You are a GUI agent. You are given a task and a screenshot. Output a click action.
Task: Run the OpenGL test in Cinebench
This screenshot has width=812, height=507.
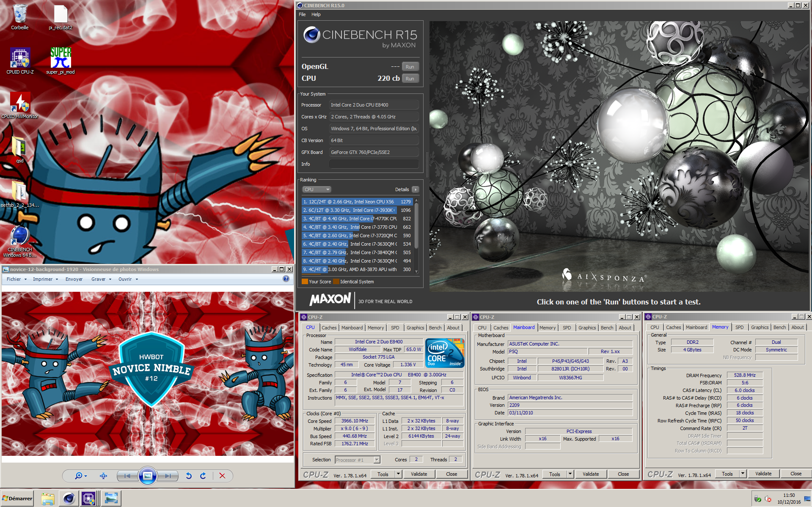[410, 67]
